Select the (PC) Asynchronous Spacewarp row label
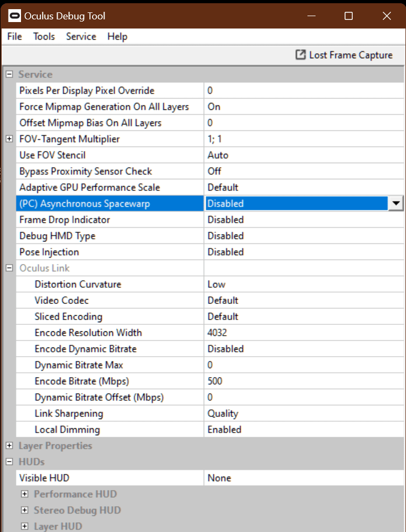Viewport: 406px width, 532px height. click(110, 203)
